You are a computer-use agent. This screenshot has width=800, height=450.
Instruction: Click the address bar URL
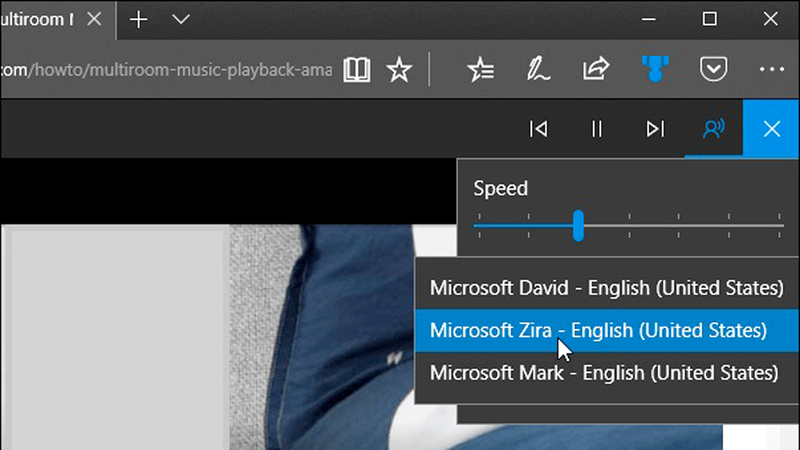click(x=165, y=69)
